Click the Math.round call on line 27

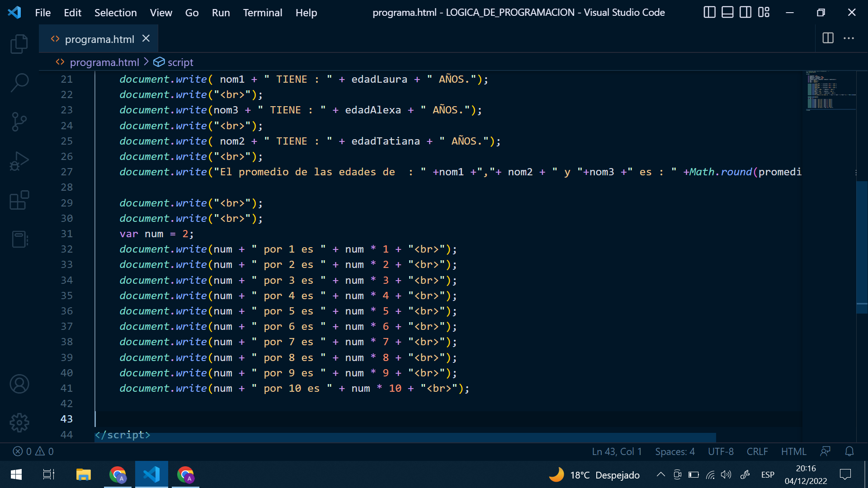click(721, 172)
